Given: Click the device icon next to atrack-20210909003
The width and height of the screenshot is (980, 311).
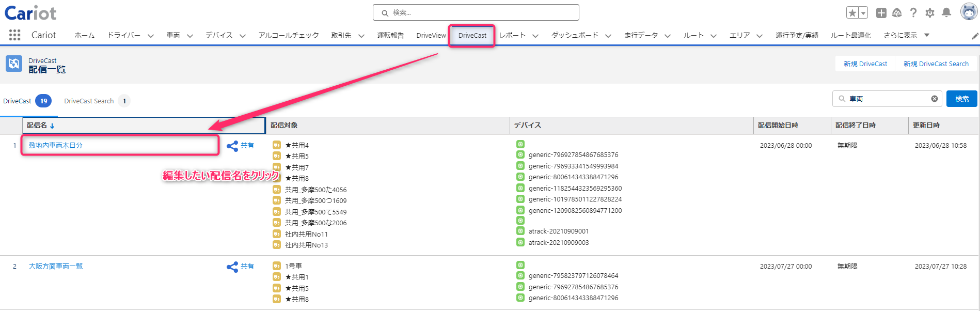Looking at the screenshot, I should coord(520,242).
